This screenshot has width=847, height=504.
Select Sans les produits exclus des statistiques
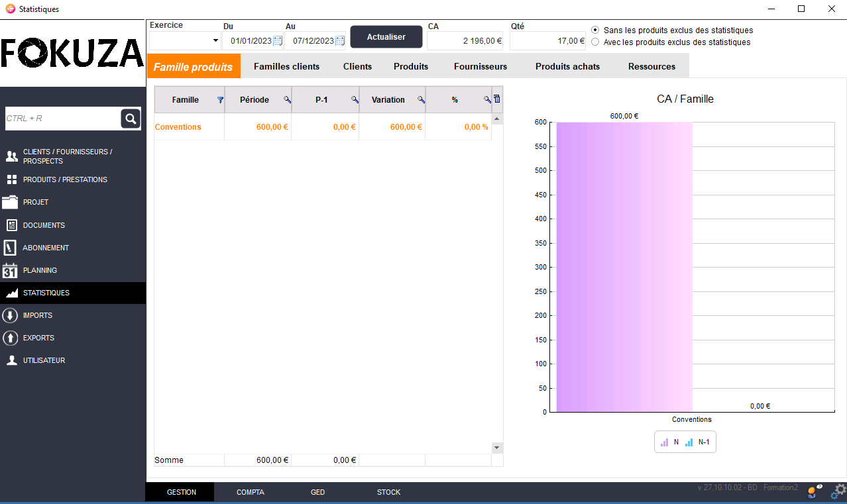(x=595, y=30)
